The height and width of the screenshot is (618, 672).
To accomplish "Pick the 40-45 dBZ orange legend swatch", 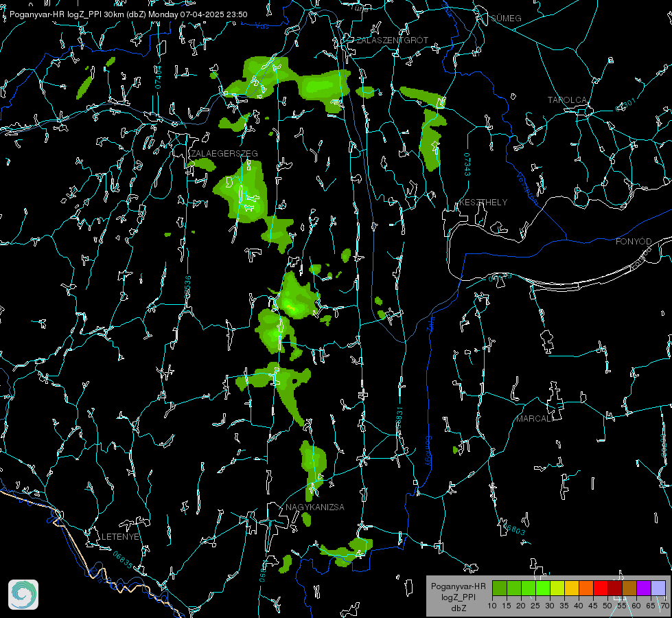I will (586, 588).
